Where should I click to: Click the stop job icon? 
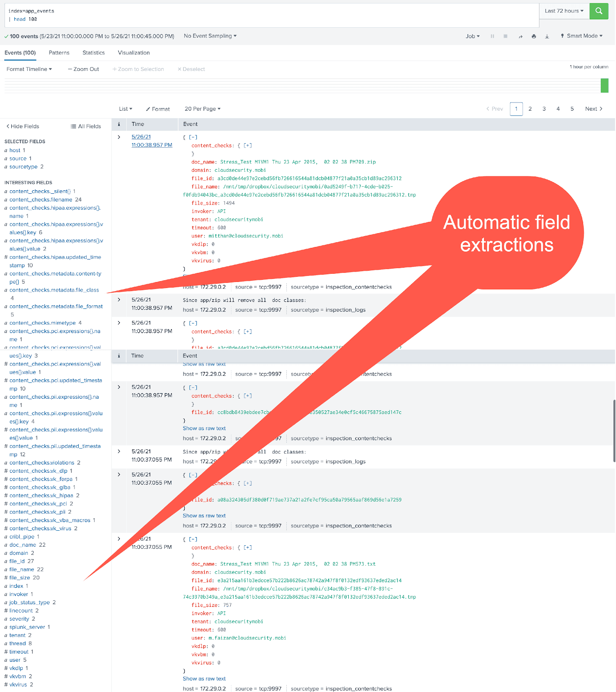(x=505, y=36)
